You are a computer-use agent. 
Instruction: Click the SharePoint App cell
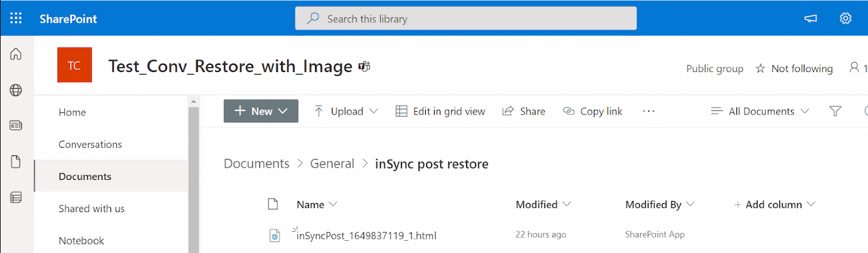pos(655,235)
